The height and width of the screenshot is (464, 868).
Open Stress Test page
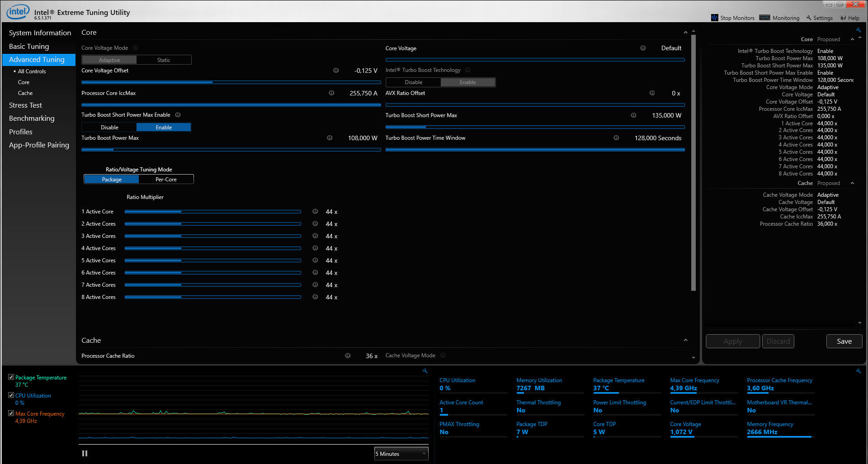point(25,105)
